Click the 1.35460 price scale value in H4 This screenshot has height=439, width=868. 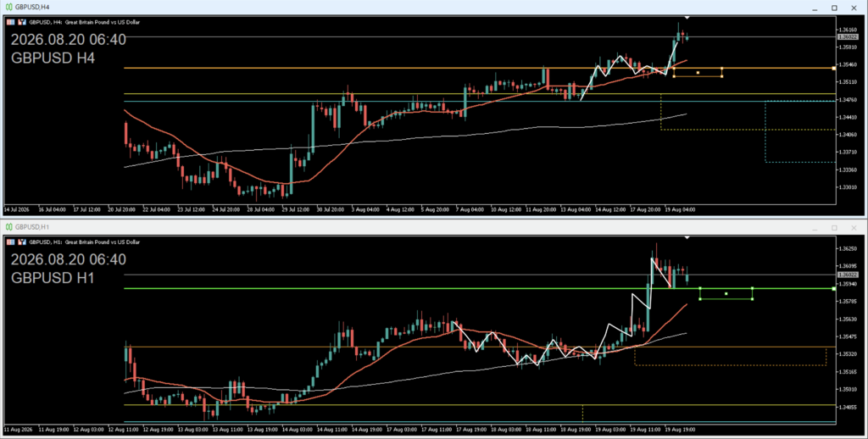click(x=848, y=64)
